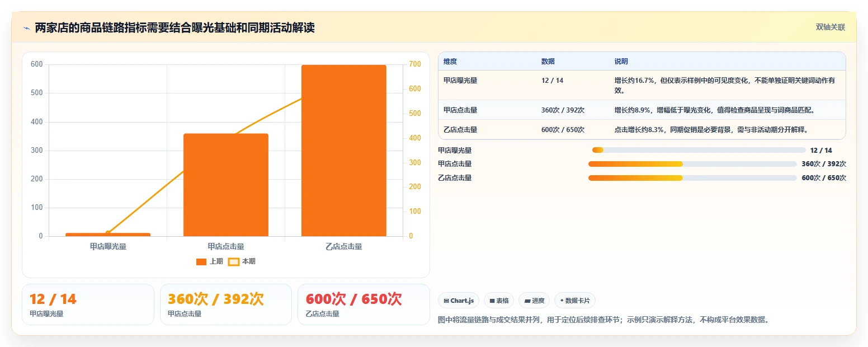Open the 600次 / 650次 data card
This screenshot has height=347, width=868.
(x=364, y=304)
